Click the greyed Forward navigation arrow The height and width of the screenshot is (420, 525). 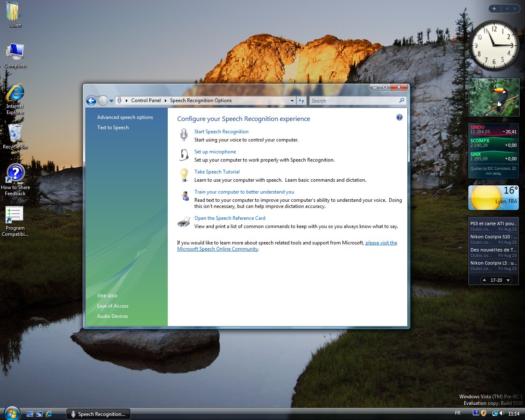[103, 100]
